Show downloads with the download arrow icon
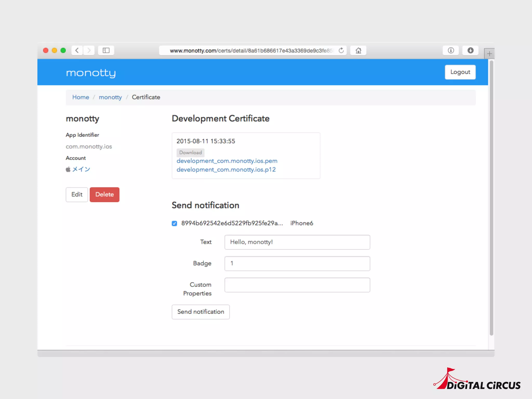The image size is (532, 399). [x=470, y=50]
